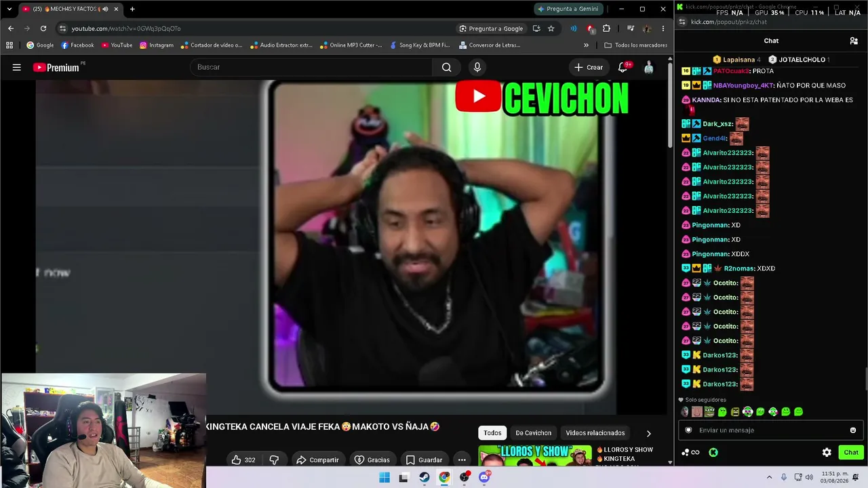Open more actions ellipsis under the video
The height and width of the screenshot is (488, 868).
pyautogui.click(x=462, y=460)
